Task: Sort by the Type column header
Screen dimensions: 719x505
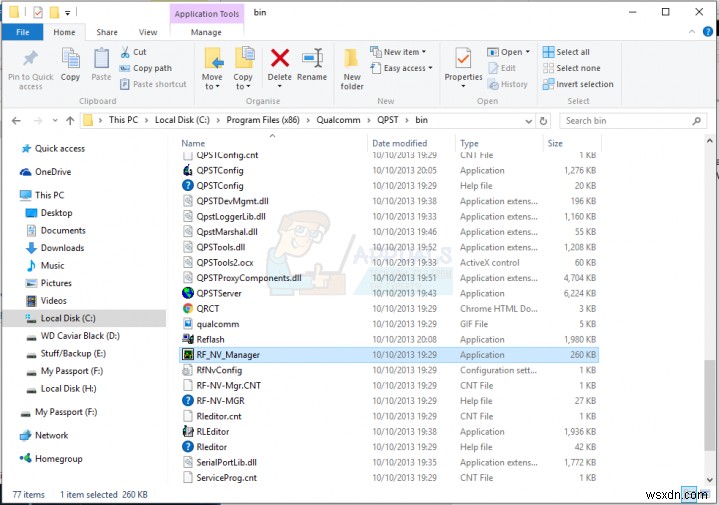Action: 469,144
